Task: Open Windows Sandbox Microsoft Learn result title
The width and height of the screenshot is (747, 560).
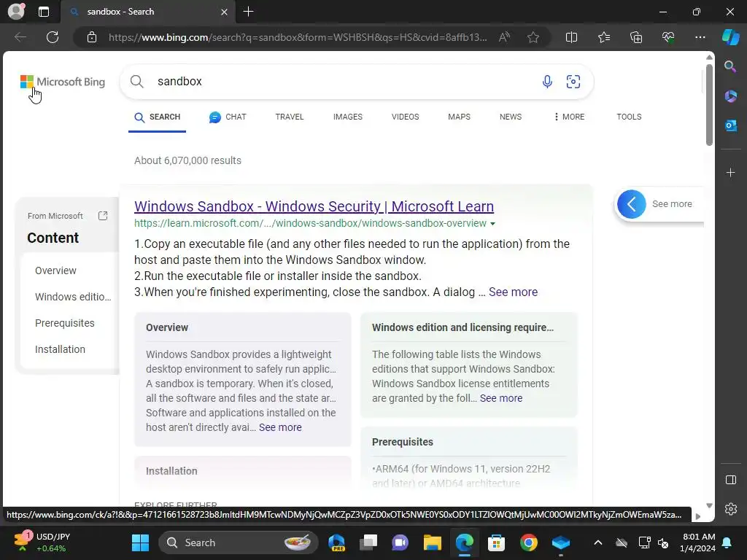Action: click(314, 206)
